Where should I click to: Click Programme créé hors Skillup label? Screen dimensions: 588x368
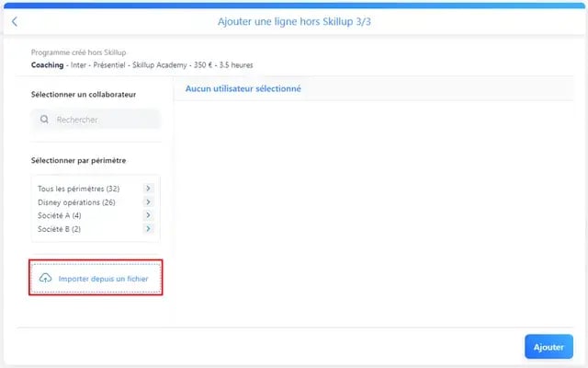click(x=78, y=52)
